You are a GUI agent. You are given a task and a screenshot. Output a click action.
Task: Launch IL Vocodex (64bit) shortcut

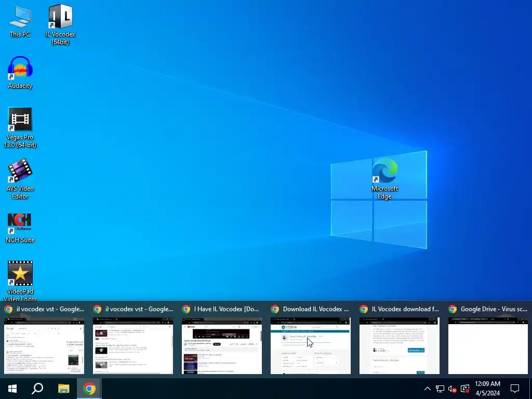[60, 25]
